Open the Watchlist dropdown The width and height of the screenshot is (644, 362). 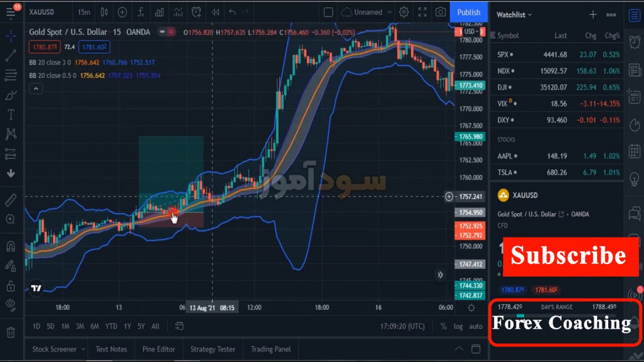coord(514,15)
